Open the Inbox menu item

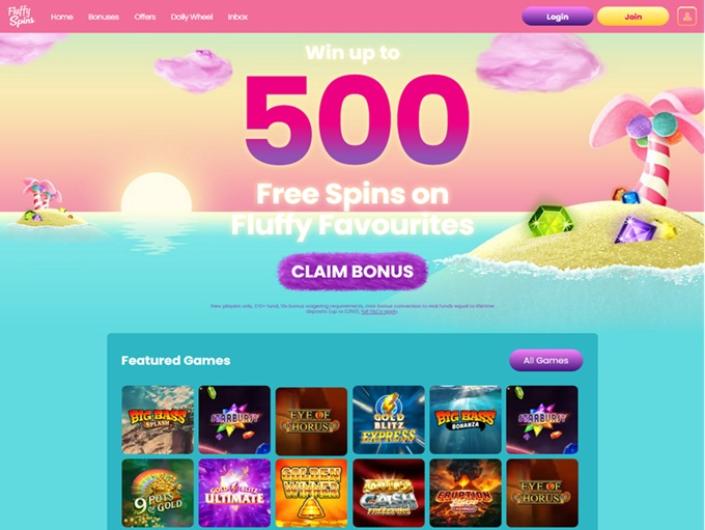(x=237, y=17)
